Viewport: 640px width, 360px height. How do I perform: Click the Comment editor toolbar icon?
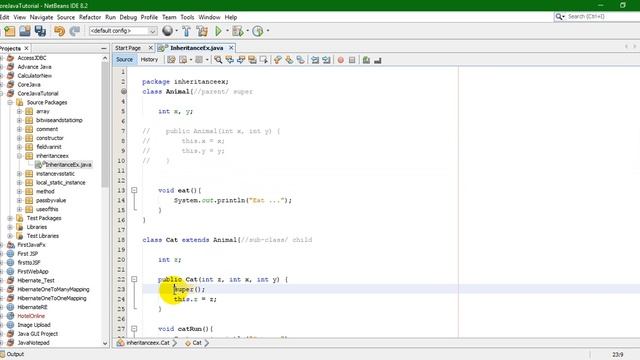click(x=366, y=60)
